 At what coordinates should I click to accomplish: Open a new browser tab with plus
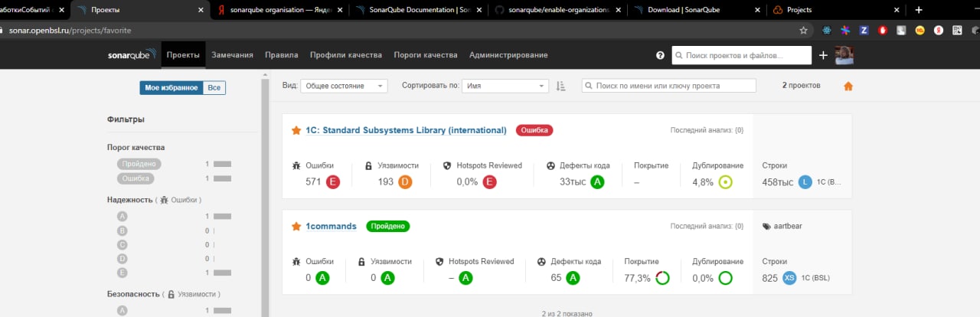coord(919,10)
